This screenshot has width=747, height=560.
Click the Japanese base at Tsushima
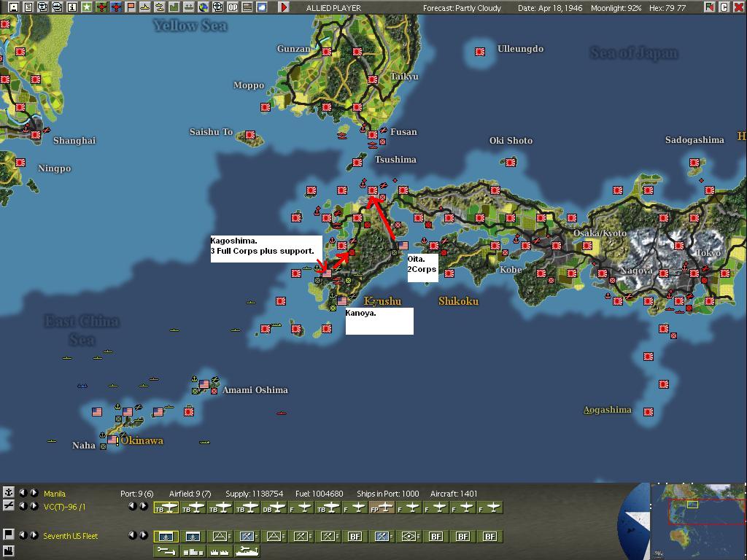click(x=357, y=163)
